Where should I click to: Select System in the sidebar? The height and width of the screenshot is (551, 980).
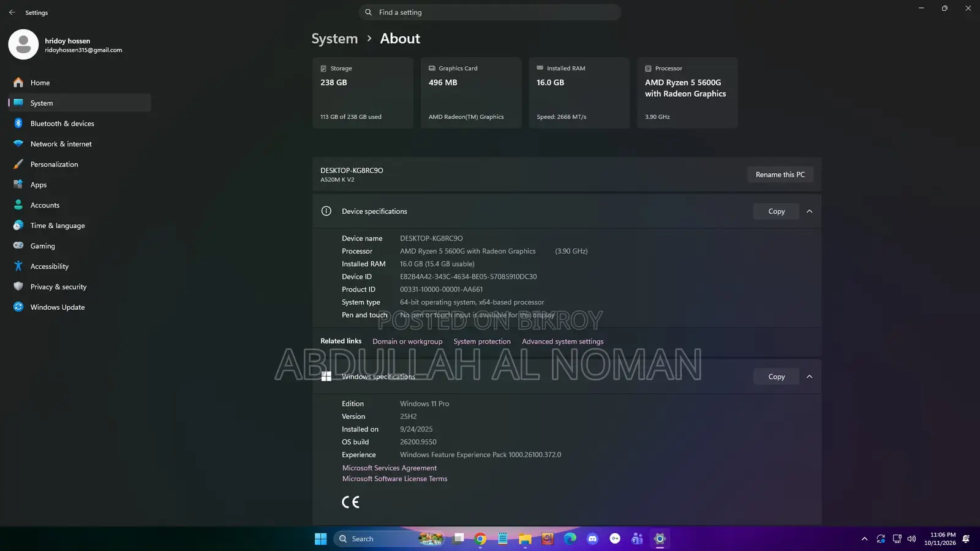(x=80, y=103)
